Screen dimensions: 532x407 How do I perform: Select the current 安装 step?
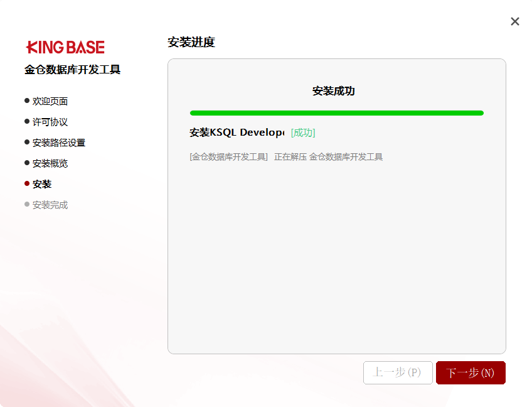[42, 184]
